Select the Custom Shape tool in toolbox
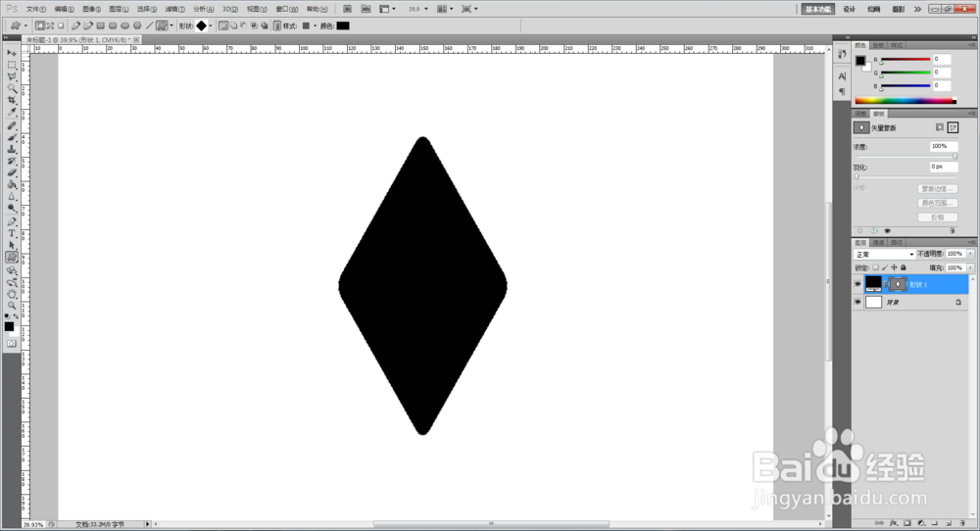980x531 pixels. [11, 258]
